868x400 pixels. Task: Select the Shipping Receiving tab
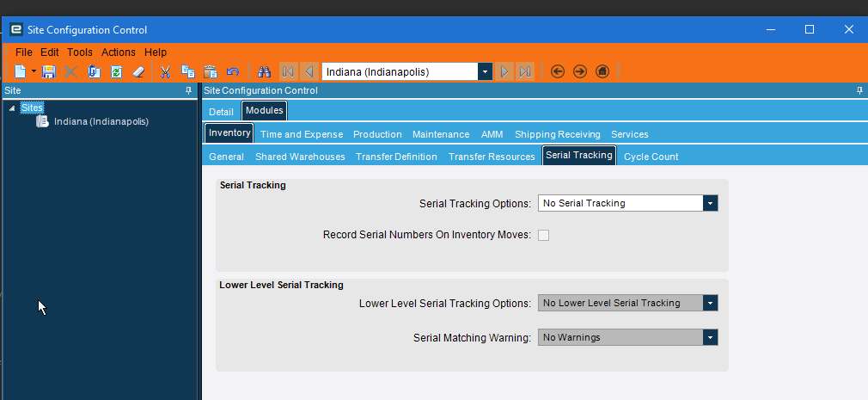click(x=558, y=134)
